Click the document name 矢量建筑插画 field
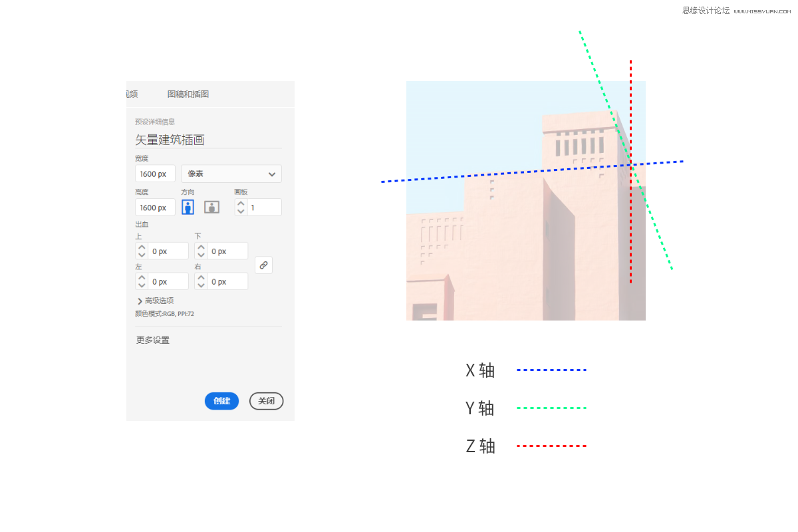798x532 pixels. point(207,140)
